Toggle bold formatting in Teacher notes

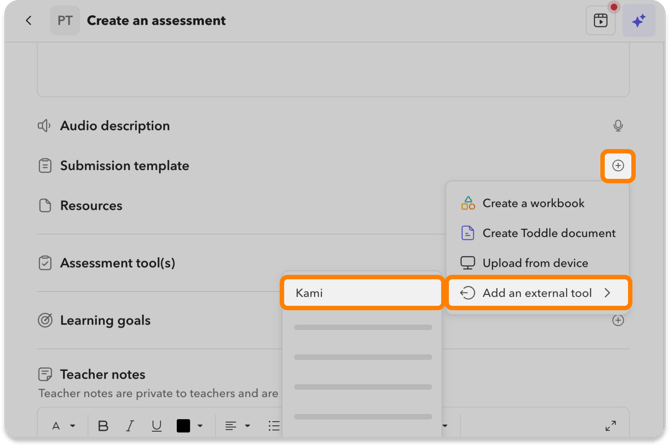pyautogui.click(x=103, y=426)
